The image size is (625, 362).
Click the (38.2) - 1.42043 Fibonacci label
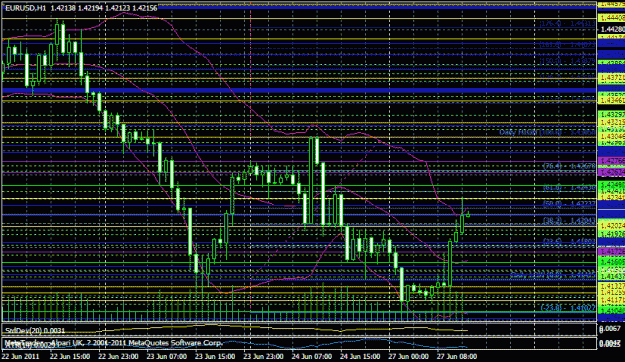569,220
